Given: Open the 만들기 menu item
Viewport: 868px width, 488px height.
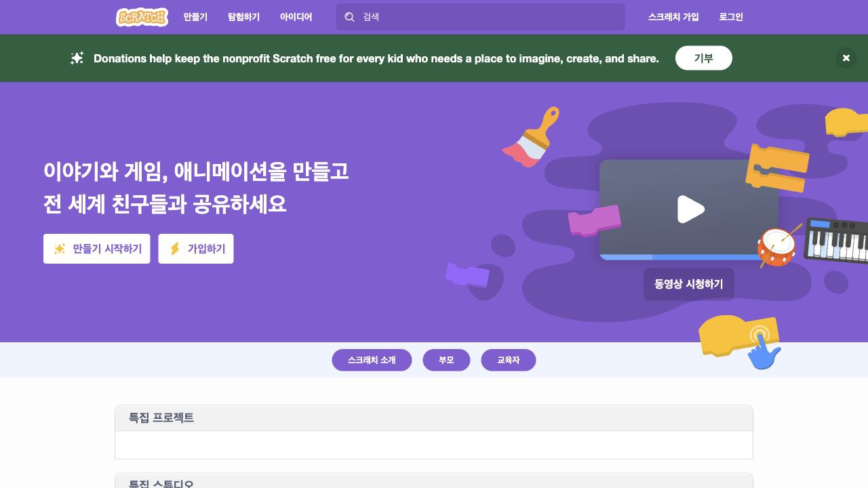Looking at the screenshot, I should pyautogui.click(x=195, y=17).
